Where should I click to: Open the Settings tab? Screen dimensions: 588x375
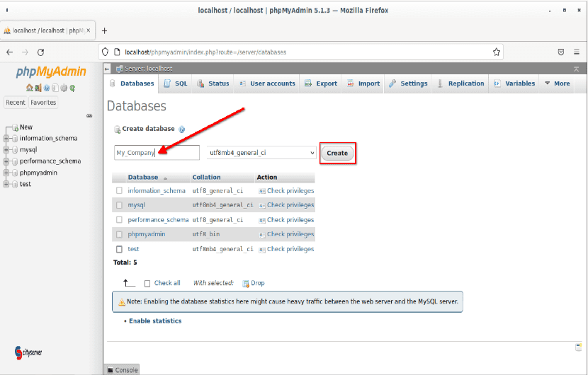click(408, 83)
